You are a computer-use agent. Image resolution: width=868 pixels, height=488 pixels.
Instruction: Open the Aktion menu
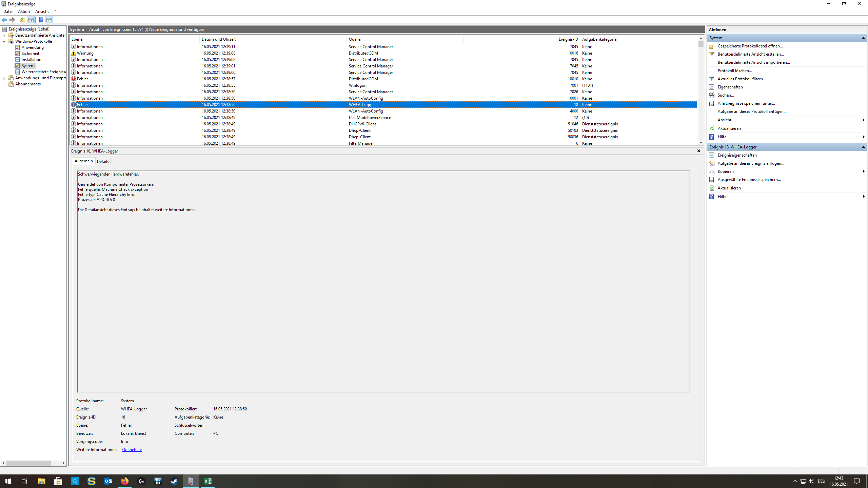coord(24,12)
